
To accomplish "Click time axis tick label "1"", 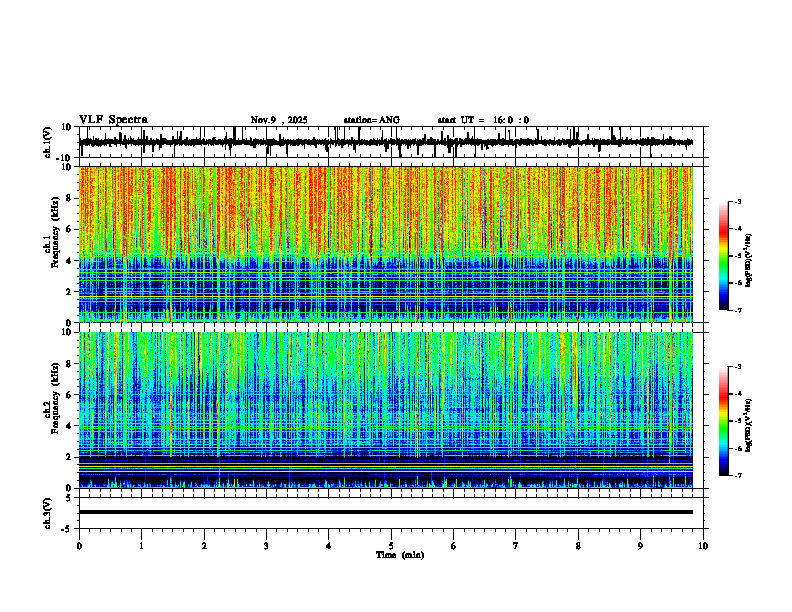I will pyautogui.click(x=141, y=546).
